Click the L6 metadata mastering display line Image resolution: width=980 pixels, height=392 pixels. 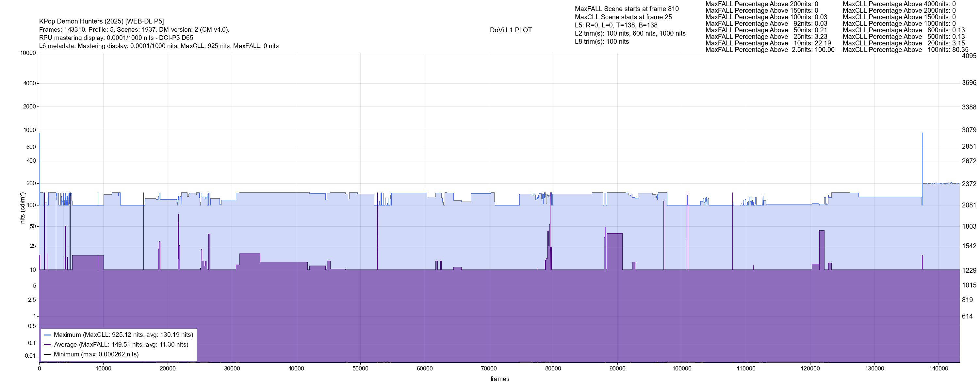(x=159, y=46)
